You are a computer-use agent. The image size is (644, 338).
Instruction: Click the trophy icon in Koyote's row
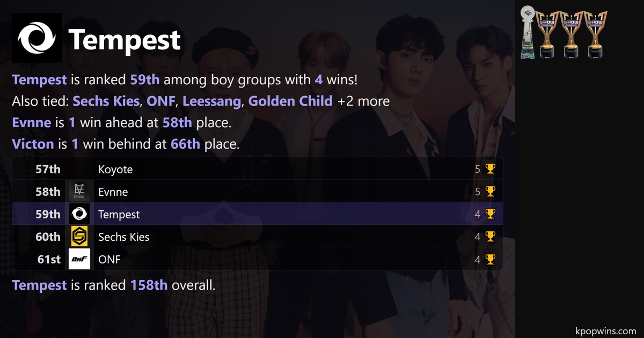[x=490, y=169]
